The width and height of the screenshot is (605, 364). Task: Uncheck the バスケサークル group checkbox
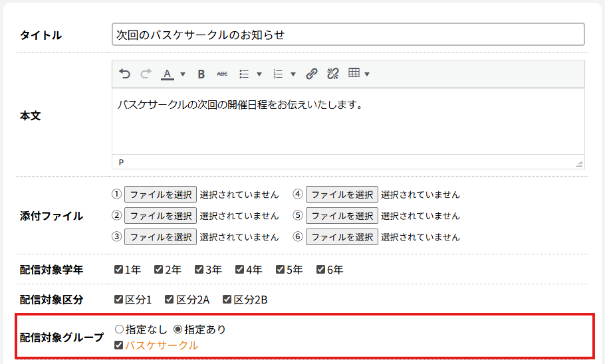(x=119, y=345)
